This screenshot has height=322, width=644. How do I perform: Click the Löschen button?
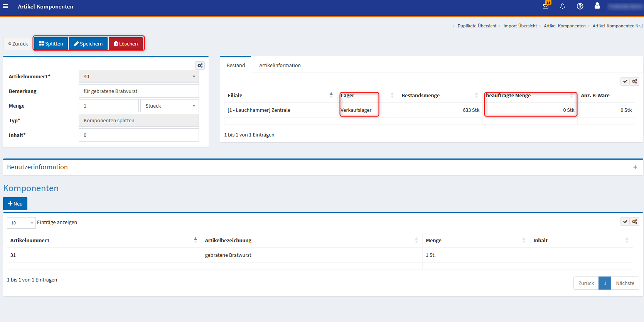click(126, 44)
